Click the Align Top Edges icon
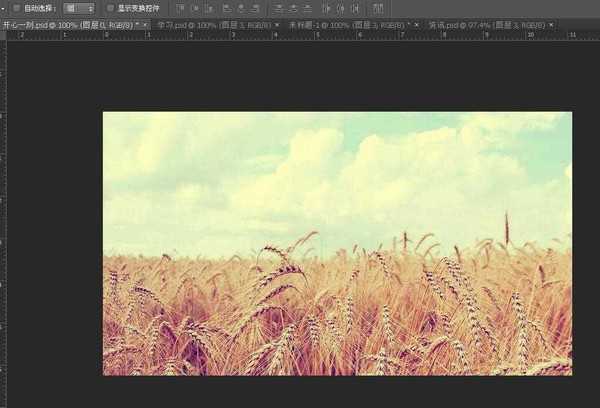 179,8
